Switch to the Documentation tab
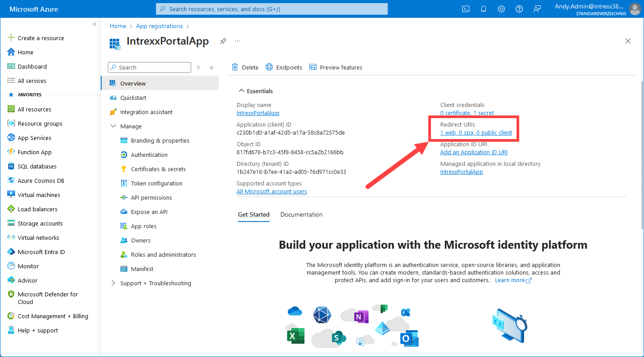 coord(301,215)
